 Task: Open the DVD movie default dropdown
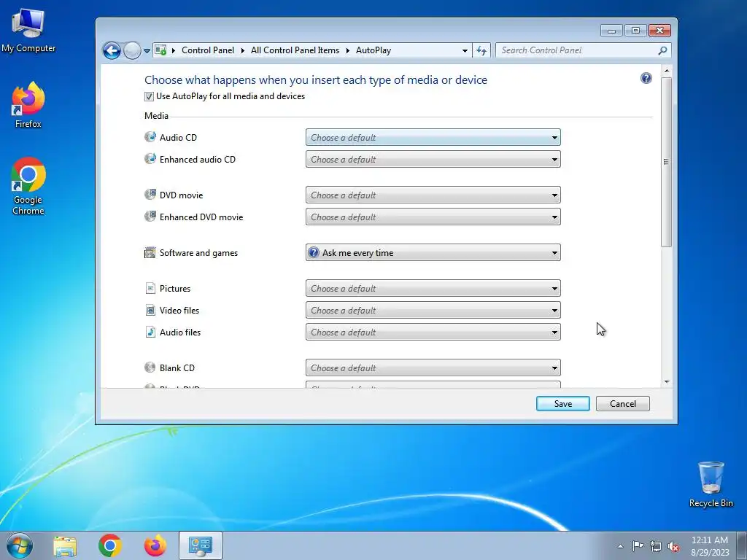[433, 195]
